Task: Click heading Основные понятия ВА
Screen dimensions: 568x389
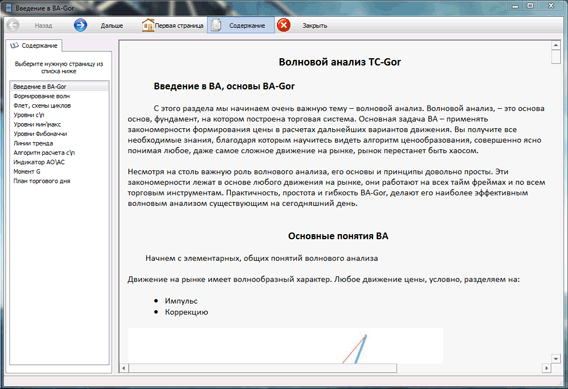Action: tap(338, 236)
